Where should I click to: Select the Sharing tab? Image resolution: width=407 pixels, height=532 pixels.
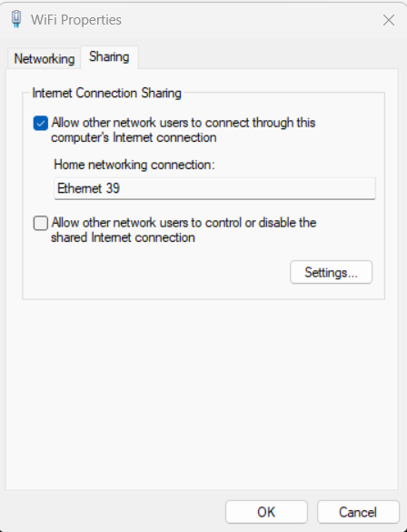[109, 57]
